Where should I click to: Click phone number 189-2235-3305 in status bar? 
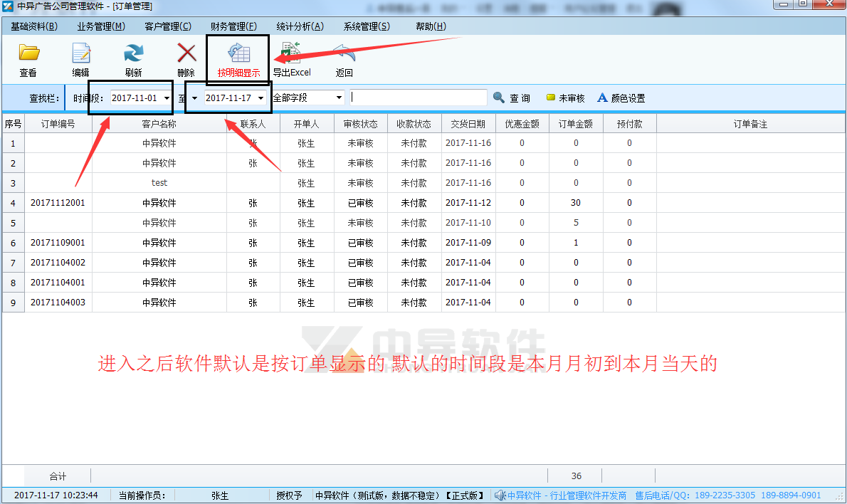(725, 495)
